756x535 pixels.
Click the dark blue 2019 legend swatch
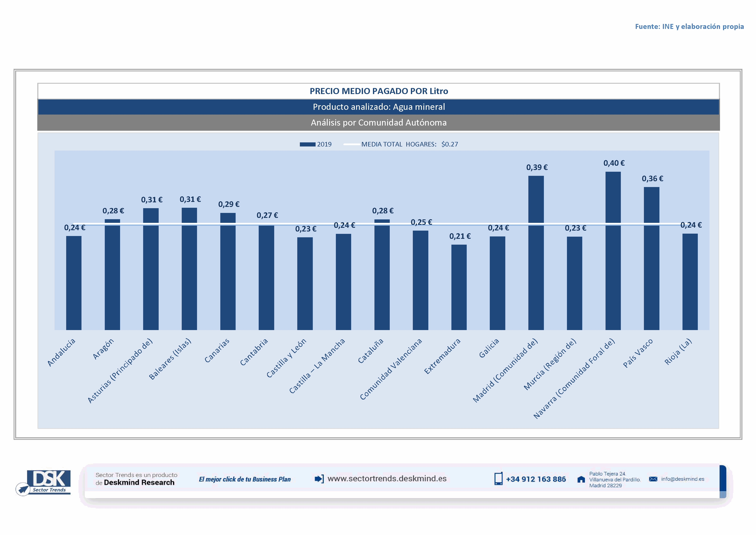[307, 144]
